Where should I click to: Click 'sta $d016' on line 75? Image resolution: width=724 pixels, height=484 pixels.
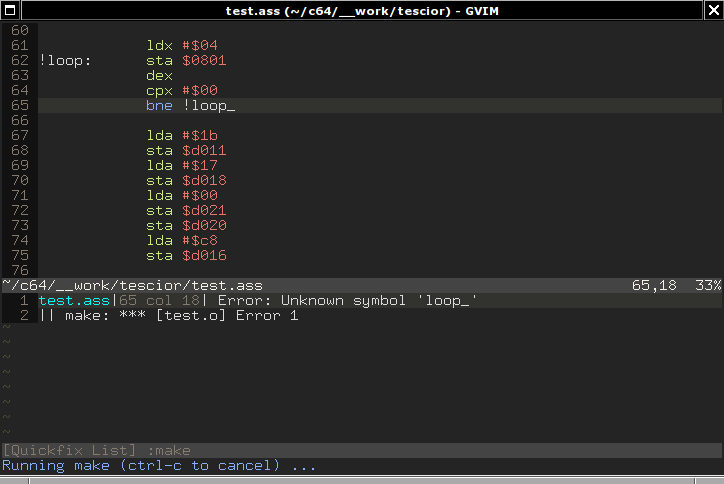[186, 255]
